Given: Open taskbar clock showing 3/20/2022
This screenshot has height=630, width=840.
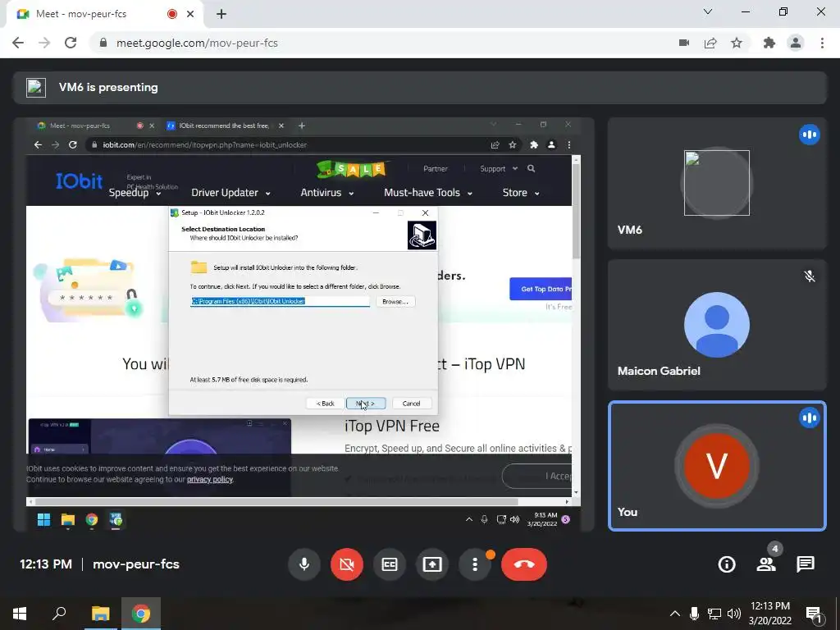Looking at the screenshot, I should tap(770, 614).
